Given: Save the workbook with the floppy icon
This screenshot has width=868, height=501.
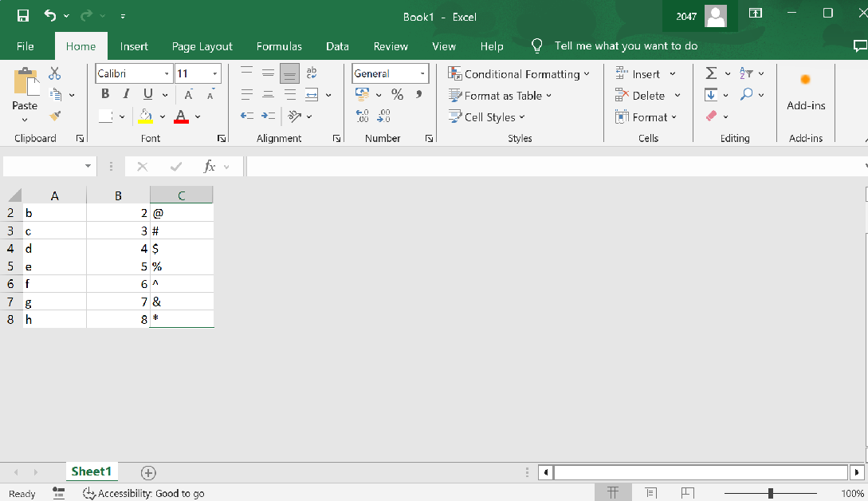Looking at the screenshot, I should pos(23,15).
